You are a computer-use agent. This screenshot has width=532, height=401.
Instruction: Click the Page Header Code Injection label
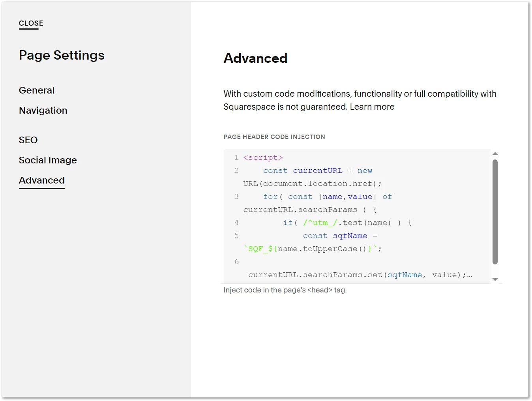pos(274,137)
